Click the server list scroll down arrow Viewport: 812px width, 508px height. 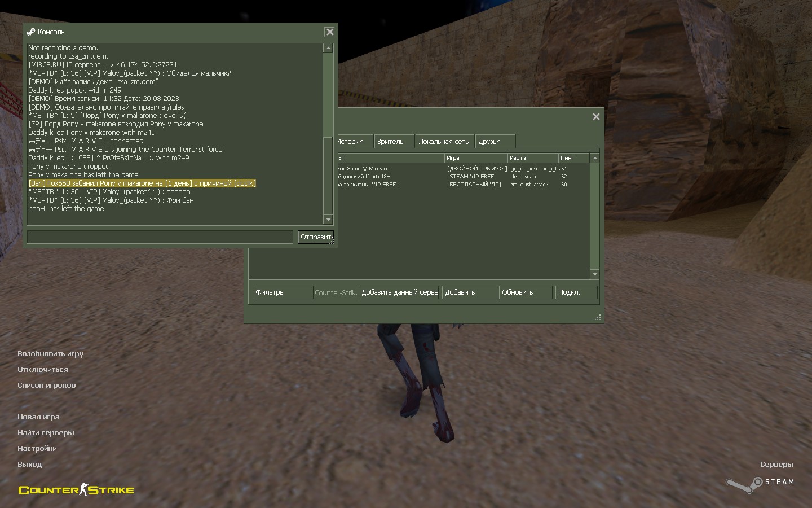(594, 274)
